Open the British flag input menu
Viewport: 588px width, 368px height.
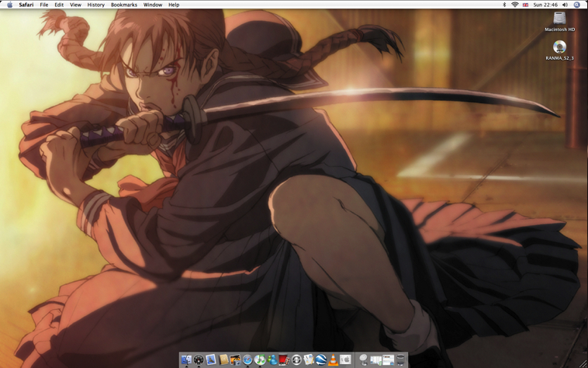(x=525, y=5)
